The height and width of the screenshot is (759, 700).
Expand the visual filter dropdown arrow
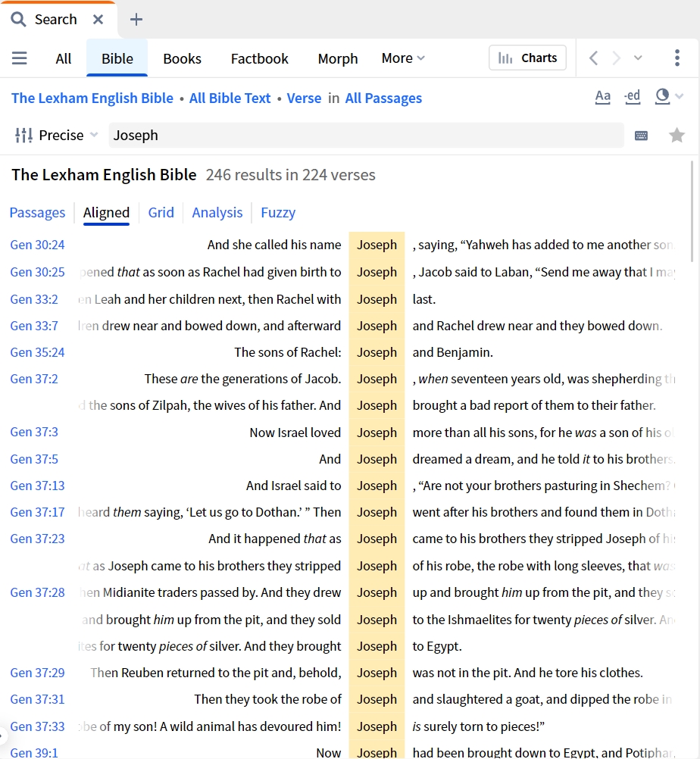680,96
